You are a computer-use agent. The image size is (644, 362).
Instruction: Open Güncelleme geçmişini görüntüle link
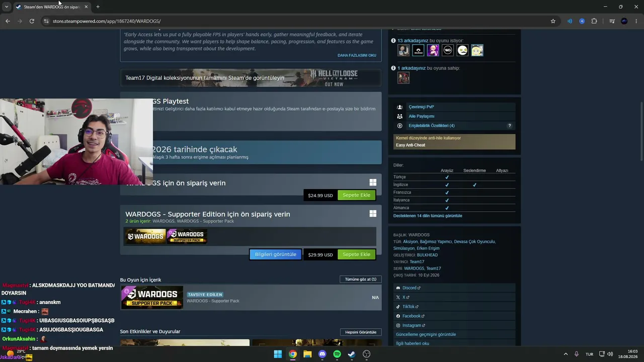pyautogui.click(x=426, y=334)
